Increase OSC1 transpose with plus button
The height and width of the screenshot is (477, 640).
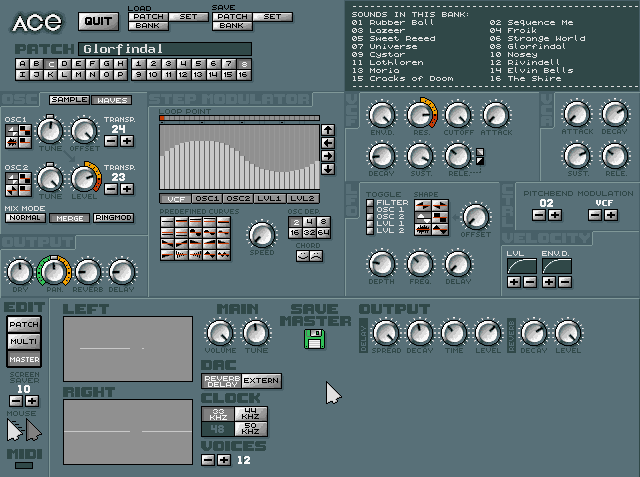pos(124,143)
